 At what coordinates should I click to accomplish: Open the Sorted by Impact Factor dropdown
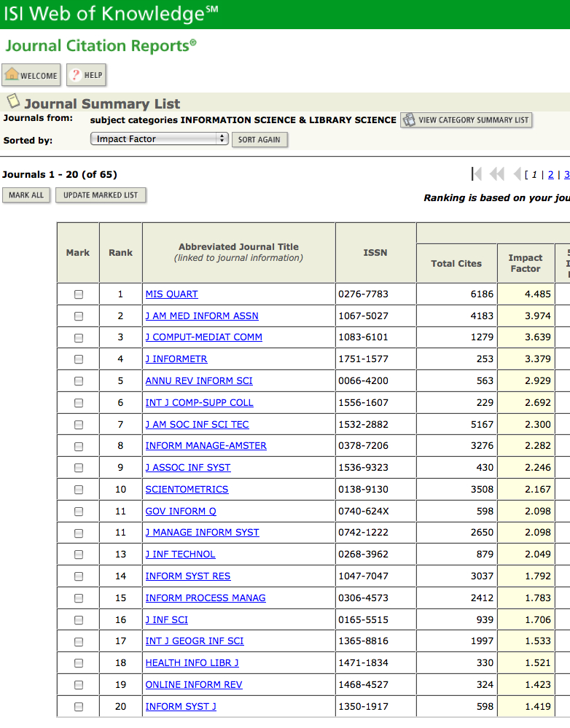point(159,138)
